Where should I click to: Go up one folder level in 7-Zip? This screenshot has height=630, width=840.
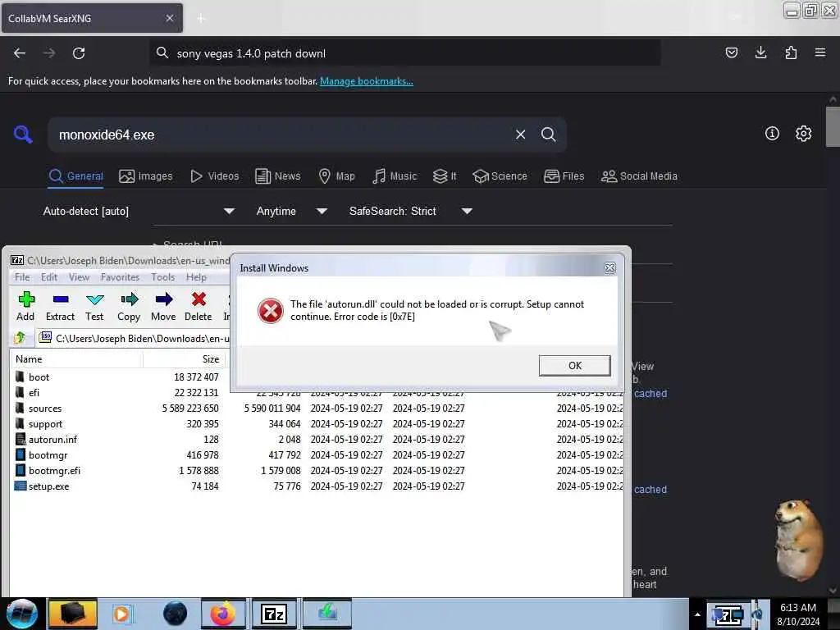[x=20, y=338]
